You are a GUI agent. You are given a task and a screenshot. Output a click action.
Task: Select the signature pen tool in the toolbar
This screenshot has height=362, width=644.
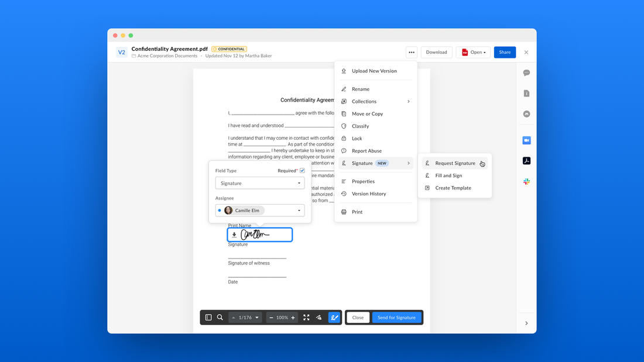point(334,318)
